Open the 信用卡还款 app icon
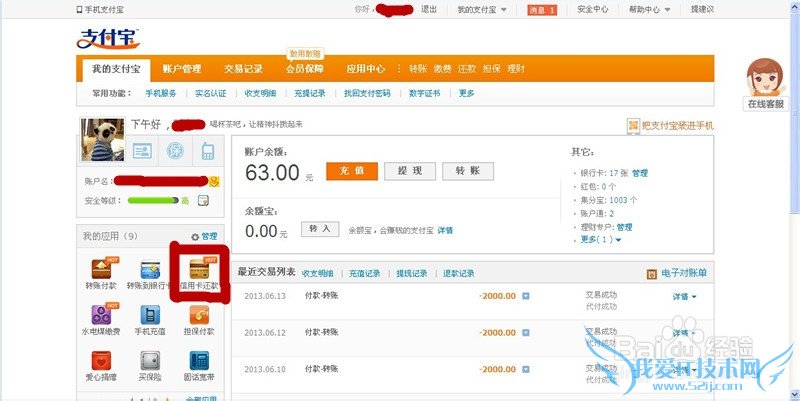The width and height of the screenshot is (800, 401). [x=199, y=270]
